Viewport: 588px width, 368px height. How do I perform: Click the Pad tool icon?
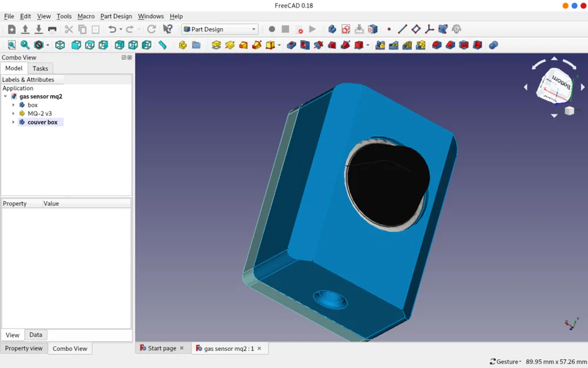216,45
